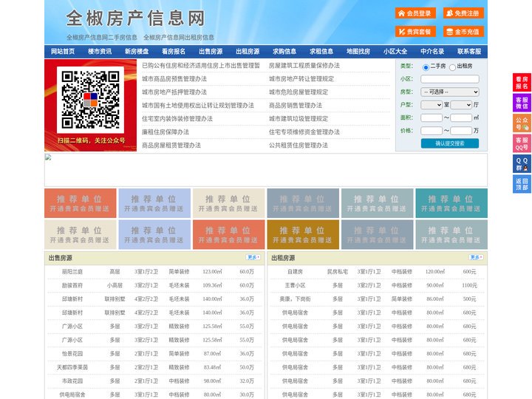The height and width of the screenshot is (399, 532).
Task: Open 城市危险房屋管理规定 article link
Action: [x=299, y=92]
